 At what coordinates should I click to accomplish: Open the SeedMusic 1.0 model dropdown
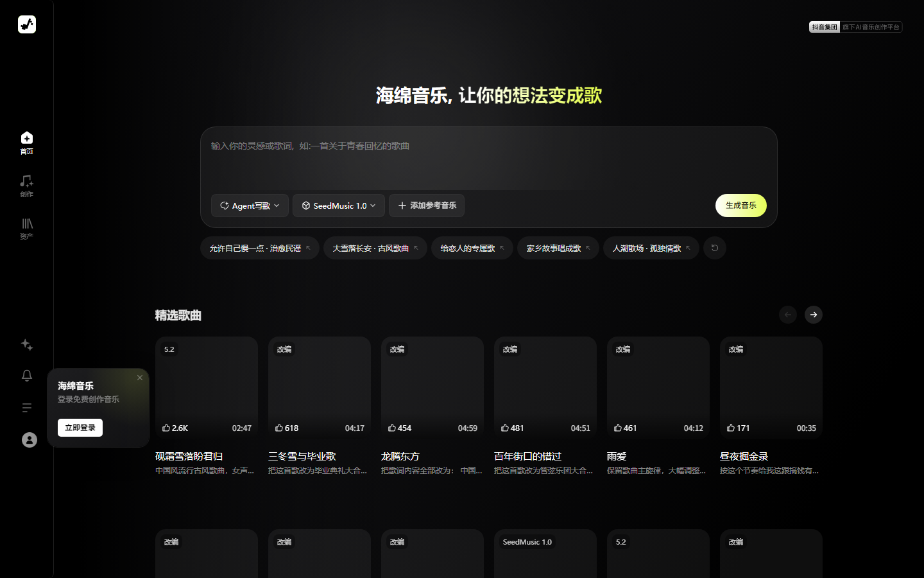[339, 206]
